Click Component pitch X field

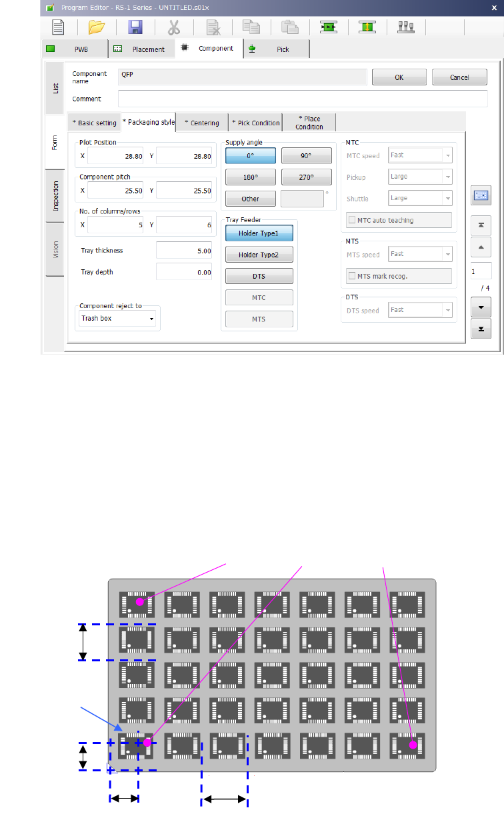(117, 191)
